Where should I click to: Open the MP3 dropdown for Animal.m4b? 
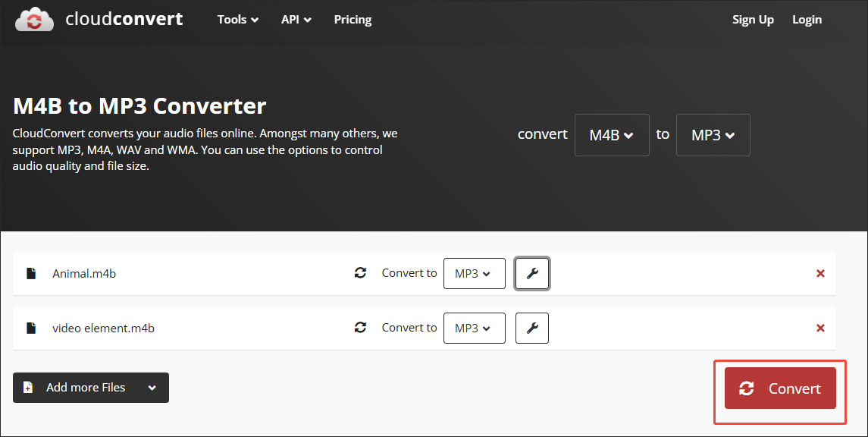pos(474,273)
